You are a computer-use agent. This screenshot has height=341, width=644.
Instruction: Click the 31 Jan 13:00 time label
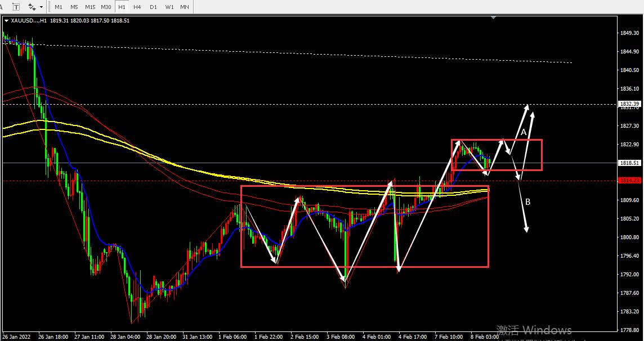click(198, 336)
